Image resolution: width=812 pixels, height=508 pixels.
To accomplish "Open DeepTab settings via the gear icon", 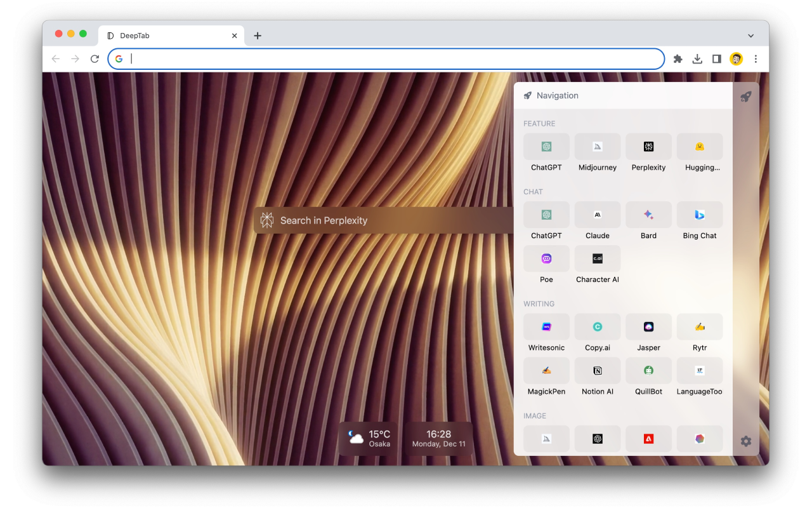I will [745, 441].
